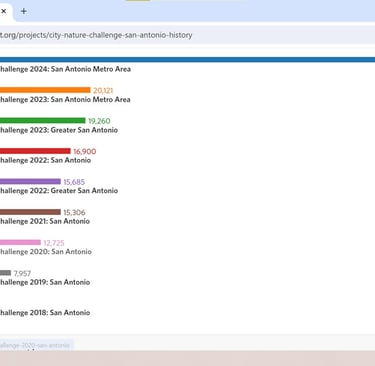Open Challenge 2023: Greater San Antonio link

(x=59, y=130)
